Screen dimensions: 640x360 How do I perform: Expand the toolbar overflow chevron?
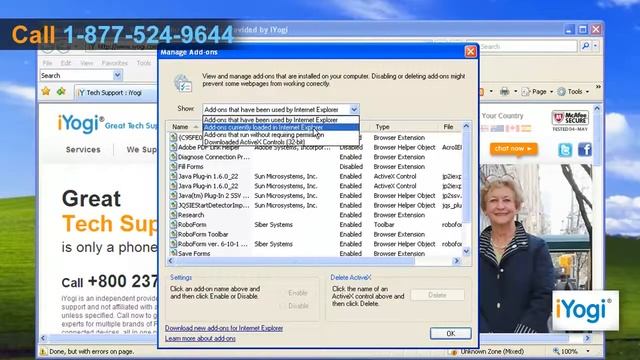click(598, 87)
